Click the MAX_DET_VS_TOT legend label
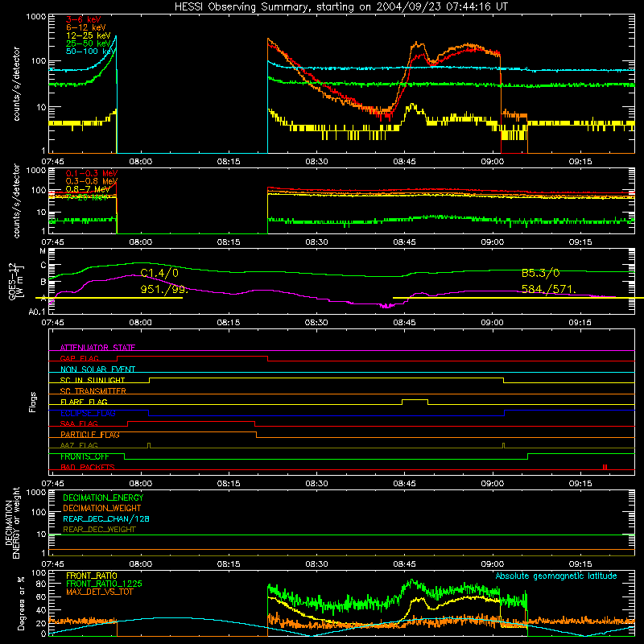Viewport: 644px width, 644px height. click(100, 592)
